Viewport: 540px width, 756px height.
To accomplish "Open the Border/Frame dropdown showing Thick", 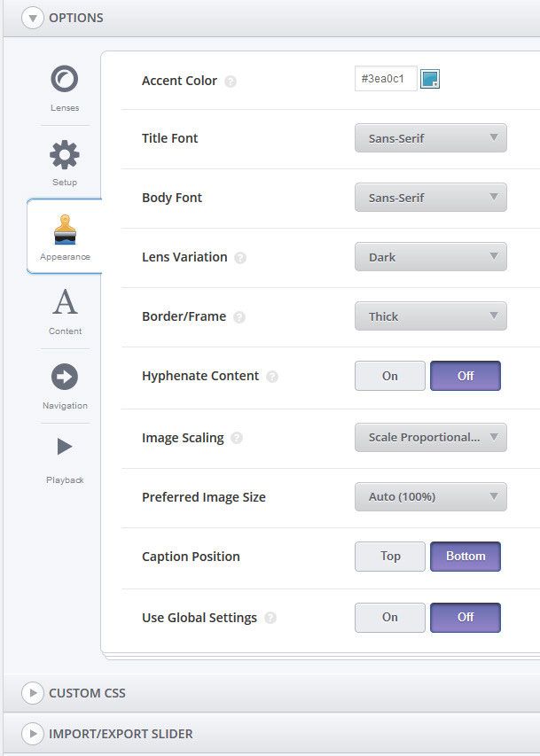I will 430,316.
